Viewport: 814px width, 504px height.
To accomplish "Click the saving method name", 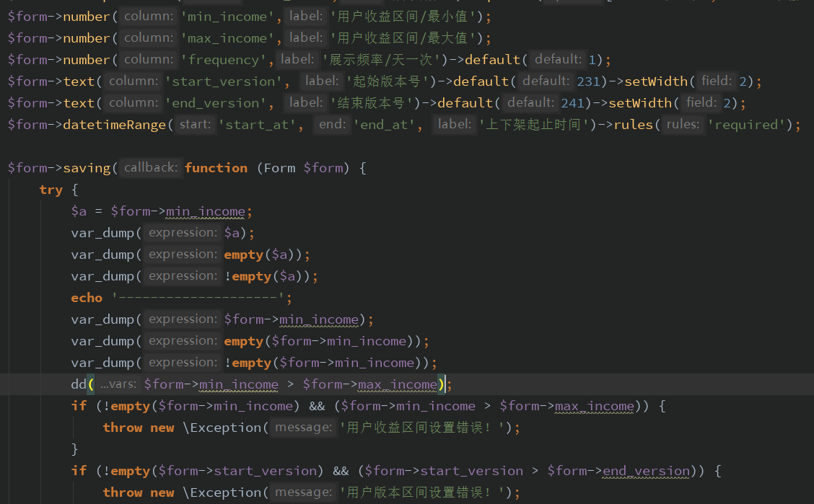I will click(x=87, y=167).
